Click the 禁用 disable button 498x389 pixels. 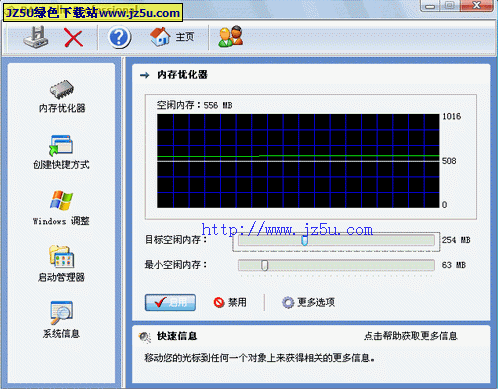(230, 302)
